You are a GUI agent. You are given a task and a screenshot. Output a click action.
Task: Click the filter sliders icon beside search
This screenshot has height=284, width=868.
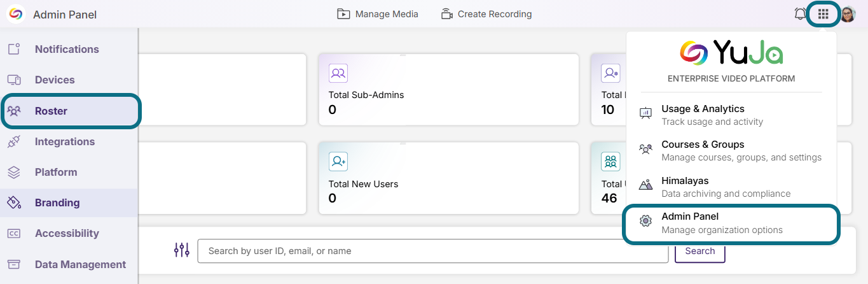[x=182, y=250]
